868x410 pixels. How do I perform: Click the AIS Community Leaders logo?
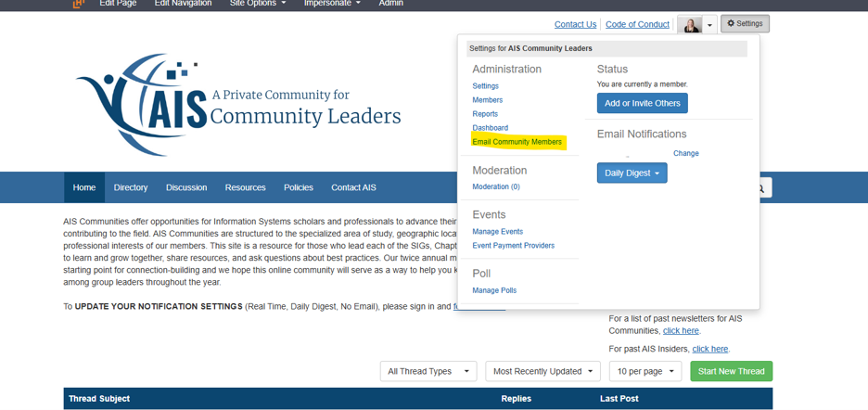coord(238,104)
